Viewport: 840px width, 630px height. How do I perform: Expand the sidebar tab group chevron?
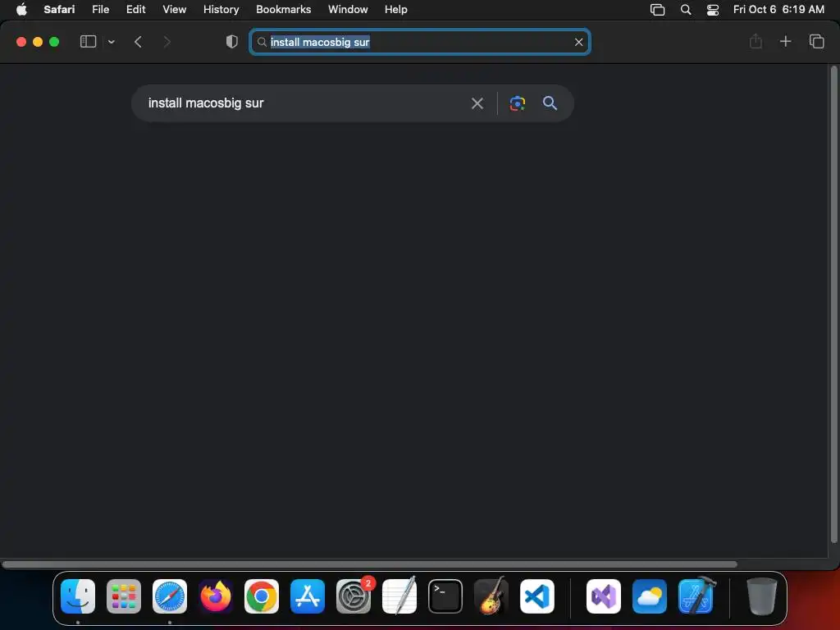coord(112,42)
